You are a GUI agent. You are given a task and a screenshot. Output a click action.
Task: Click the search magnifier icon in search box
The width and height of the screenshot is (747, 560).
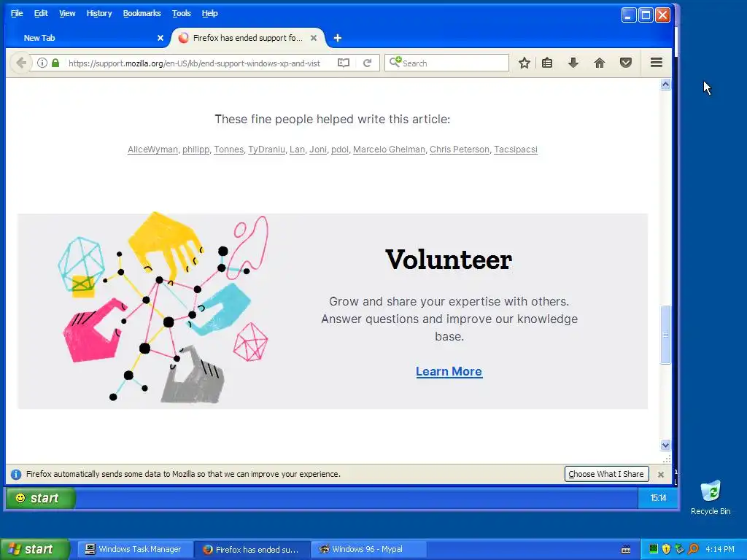pos(395,63)
